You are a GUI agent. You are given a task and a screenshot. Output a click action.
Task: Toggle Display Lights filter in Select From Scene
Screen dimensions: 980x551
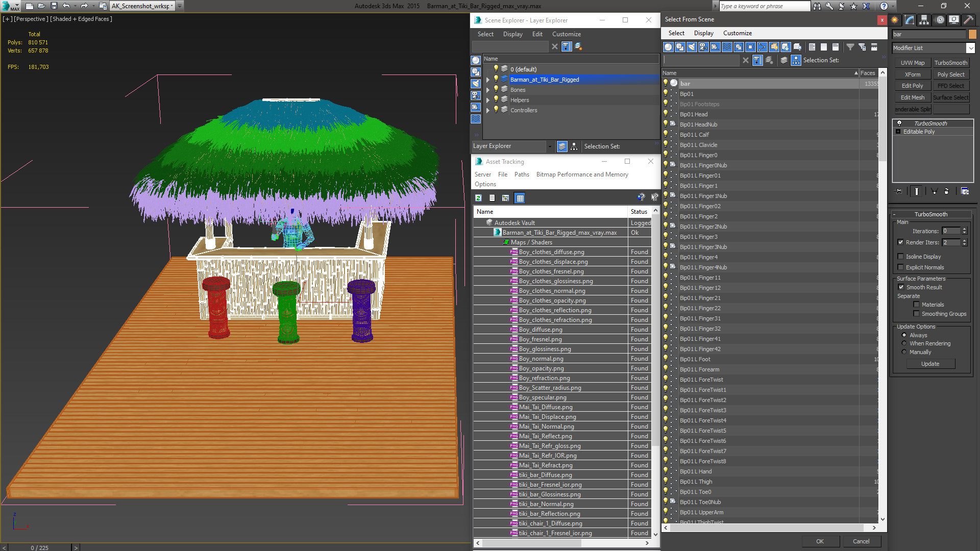tap(692, 47)
